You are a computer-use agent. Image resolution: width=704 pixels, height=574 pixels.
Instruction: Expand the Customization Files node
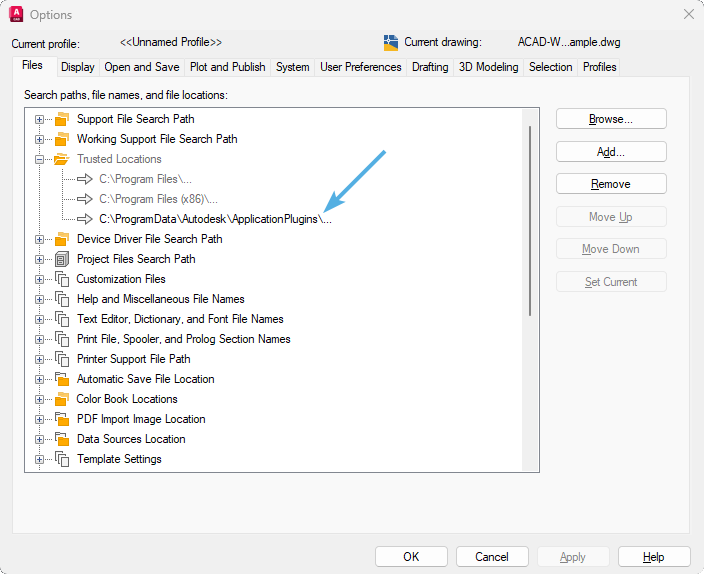tap(40, 279)
